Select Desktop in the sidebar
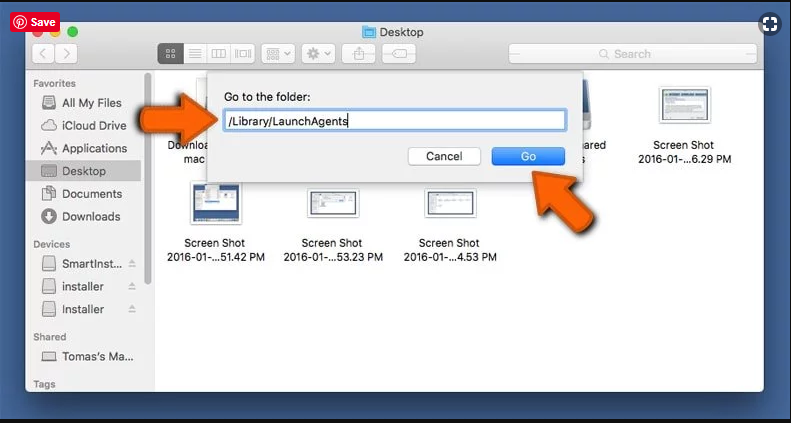The width and height of the screenshot is (791, 423). pyautogui.click(x=83, y=171)
